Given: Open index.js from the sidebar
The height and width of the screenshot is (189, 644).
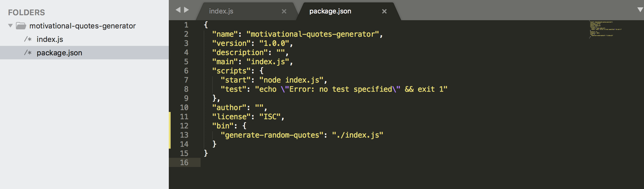Looking at the screenshot, I should click(x=50, y=39).
